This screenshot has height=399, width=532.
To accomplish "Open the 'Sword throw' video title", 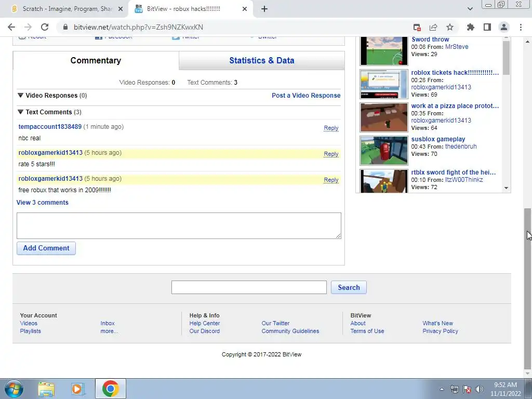I will [x=430, y=39].
